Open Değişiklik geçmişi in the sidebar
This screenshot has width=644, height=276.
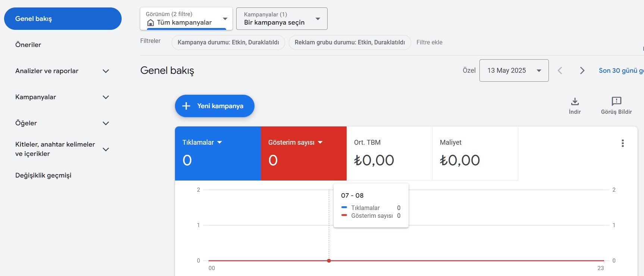click(43, 175)
